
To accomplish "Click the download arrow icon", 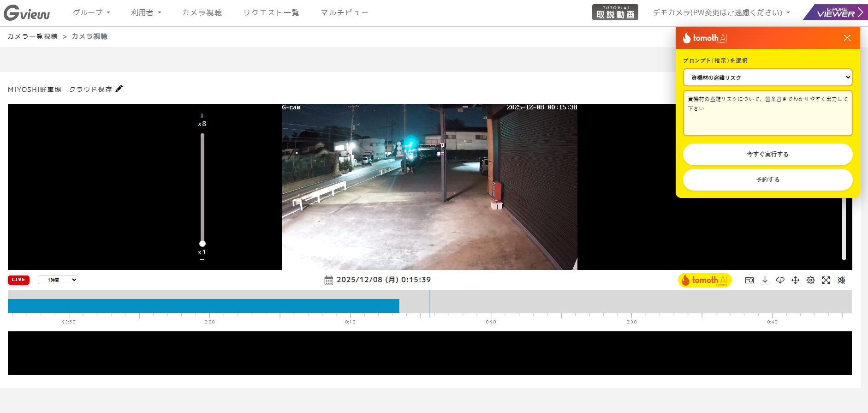I will 765,280.
